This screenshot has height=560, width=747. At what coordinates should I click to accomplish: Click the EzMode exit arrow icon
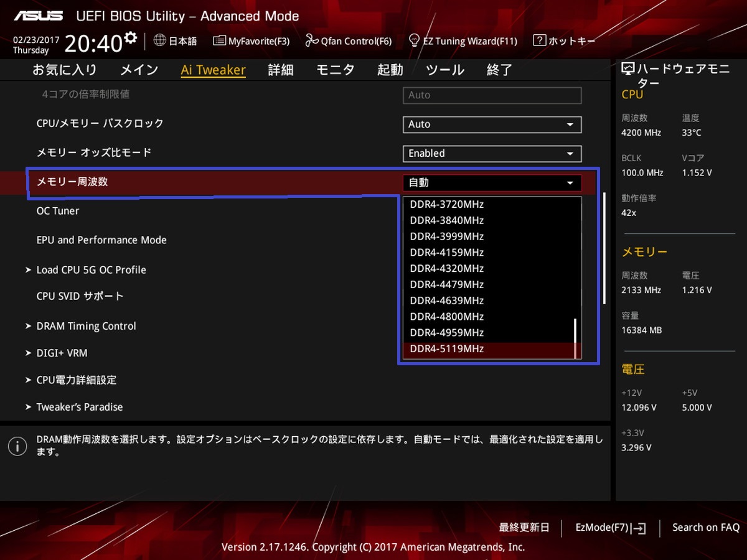[639, 528]
